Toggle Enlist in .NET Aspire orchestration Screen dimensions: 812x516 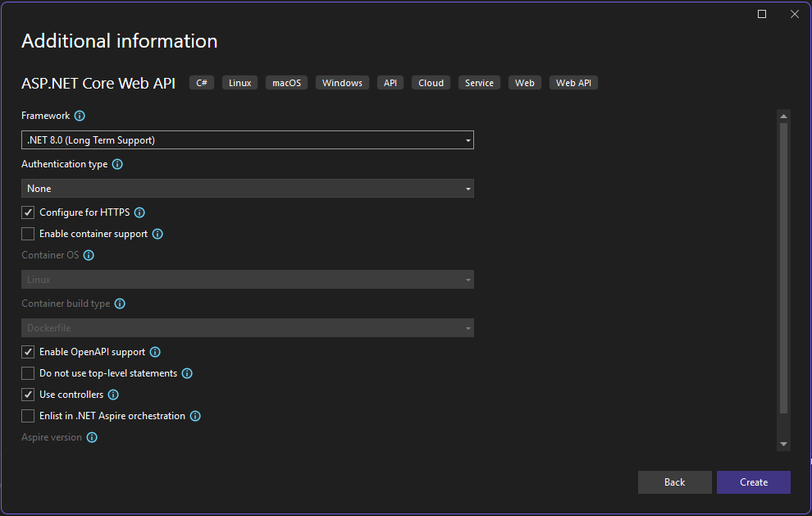click(x=28, y=416)
